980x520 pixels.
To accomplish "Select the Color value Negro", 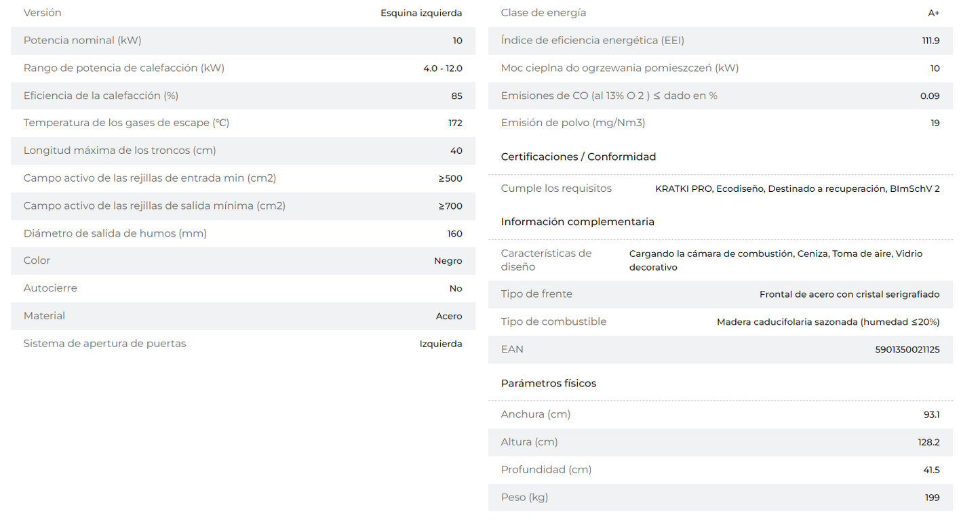I will pos(448,261).
